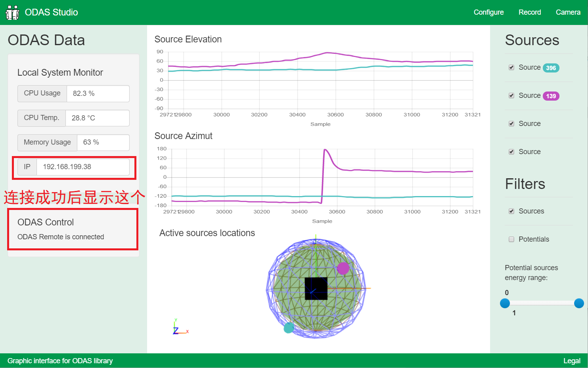Click the Legal link in the footer

572,361
